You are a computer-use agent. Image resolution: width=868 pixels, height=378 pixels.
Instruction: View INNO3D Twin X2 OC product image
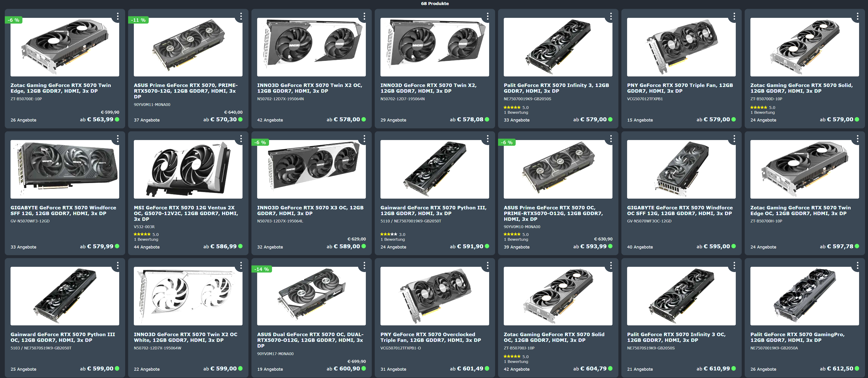point(311,47)
